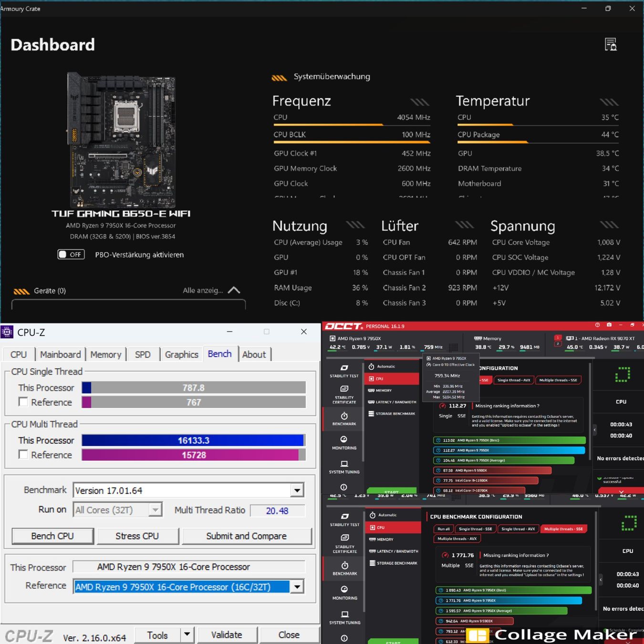Toggle the Multiple threads - AVX benchmark option

[457, 539]
